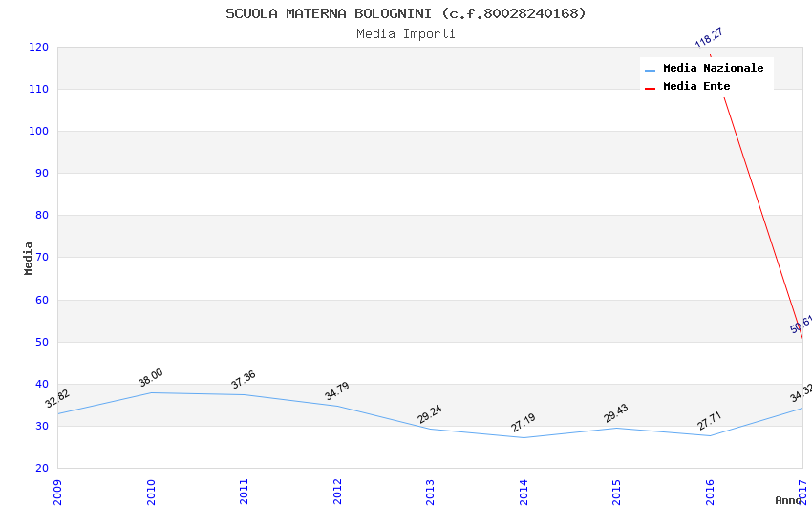Viewport: 812px width, 525px height.
Task: Click the 2009 x-axis label
Action: (x=57, y=492)
